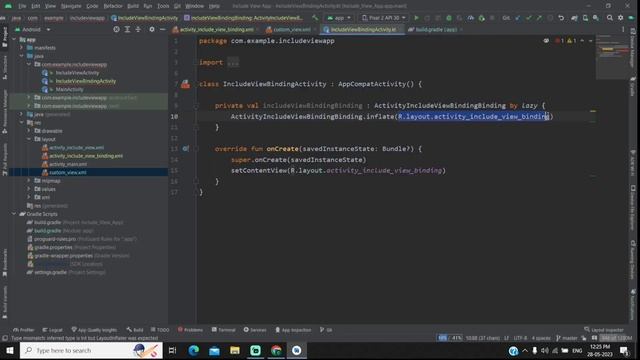
Task: Toggle the Resource Manager side tab
Action: [x=5, y=111]
